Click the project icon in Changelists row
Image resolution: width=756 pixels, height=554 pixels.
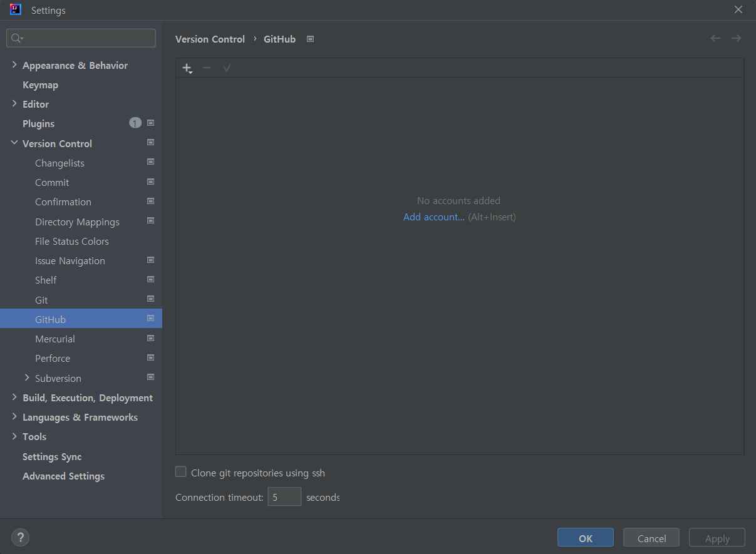(x=150, y=162)
